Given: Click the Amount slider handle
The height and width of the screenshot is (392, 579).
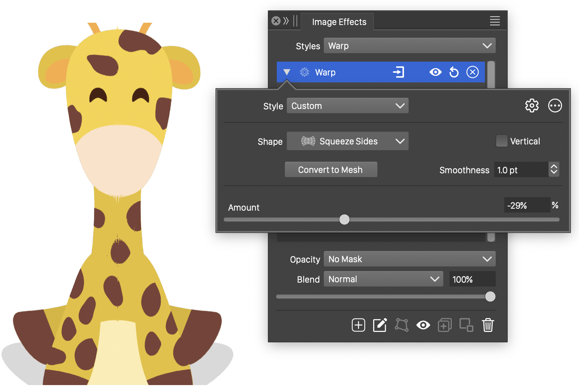Looking at the screenshot, I should (344, 219).
